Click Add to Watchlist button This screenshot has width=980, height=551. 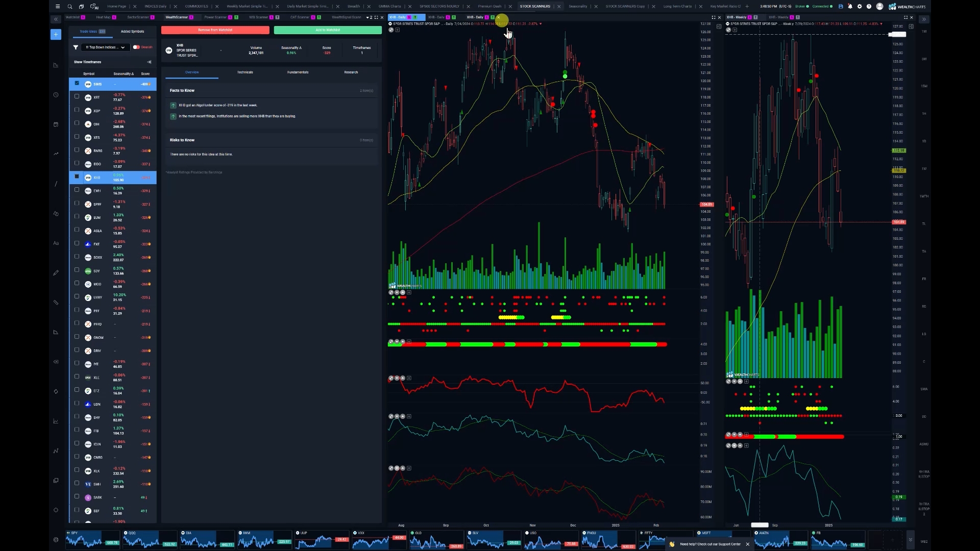tap(328, 30)
